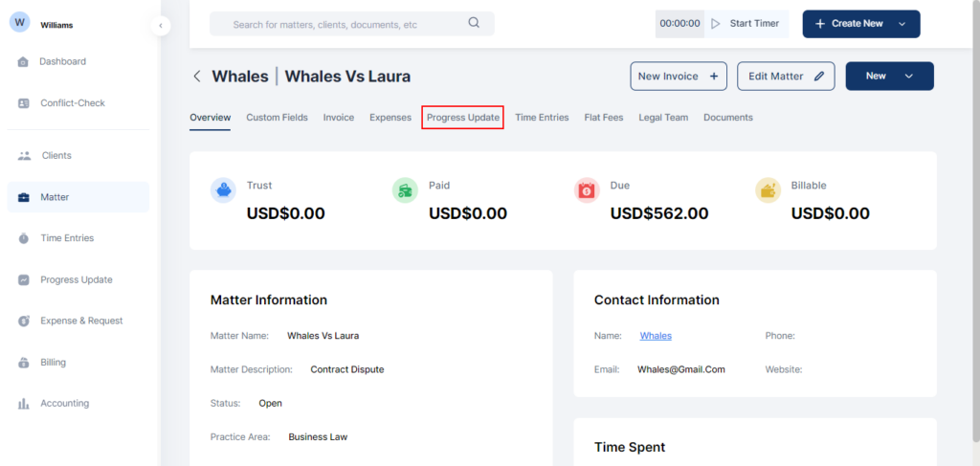
Task: Switch to the Progress Update tab
Action: (462, 118)
